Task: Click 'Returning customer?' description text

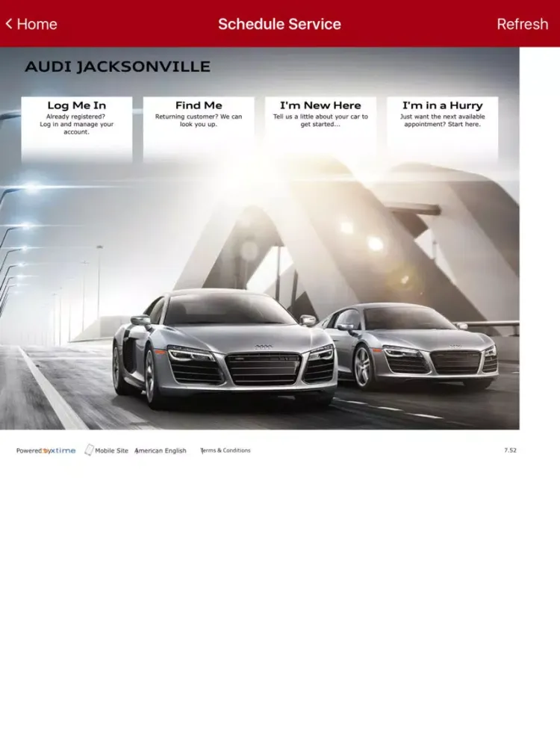Action: (x=199, y=120)
